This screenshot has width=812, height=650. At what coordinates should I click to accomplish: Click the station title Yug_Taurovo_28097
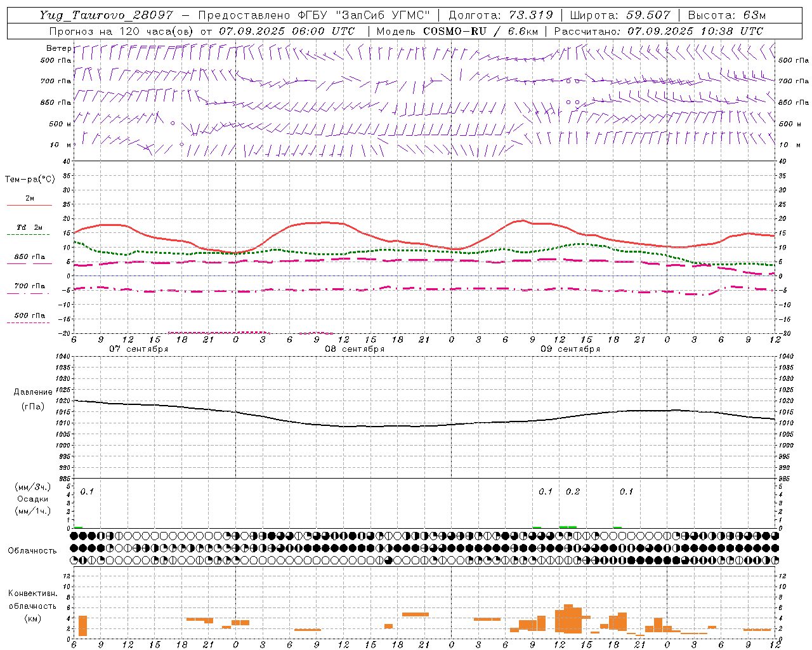[106, 15]
